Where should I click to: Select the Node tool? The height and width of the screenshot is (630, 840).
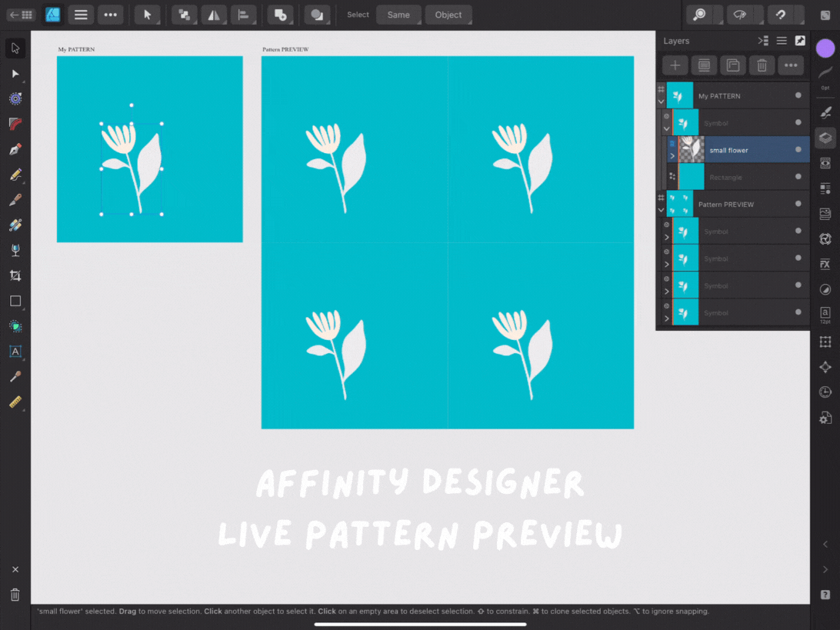click(15, 73)
